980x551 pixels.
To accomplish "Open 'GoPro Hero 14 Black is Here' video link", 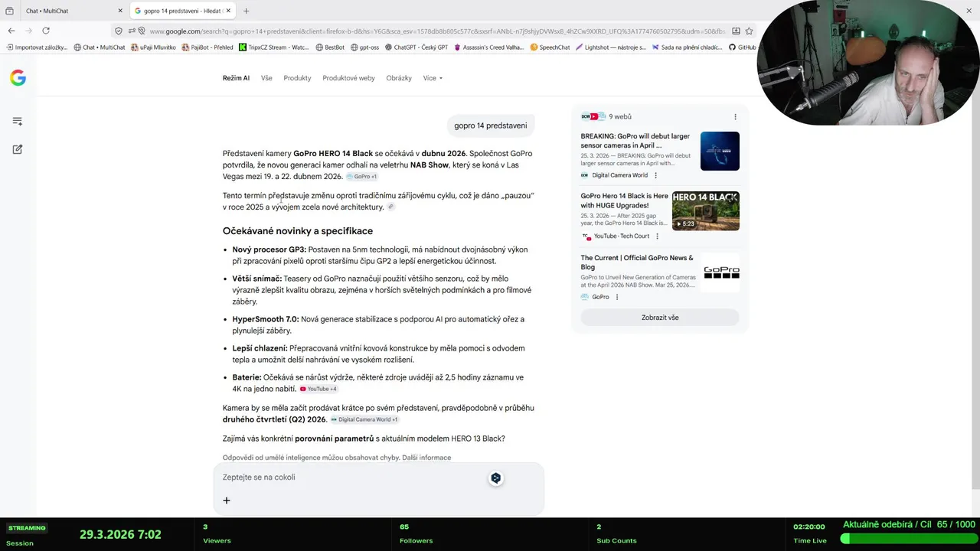I will (x=625, y=201).
